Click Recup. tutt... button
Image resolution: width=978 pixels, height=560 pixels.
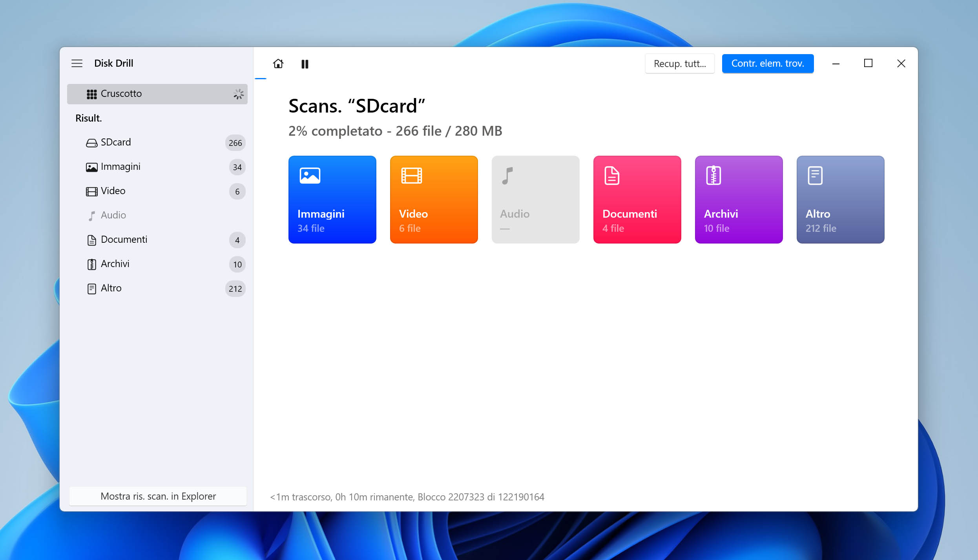(680, 64)
